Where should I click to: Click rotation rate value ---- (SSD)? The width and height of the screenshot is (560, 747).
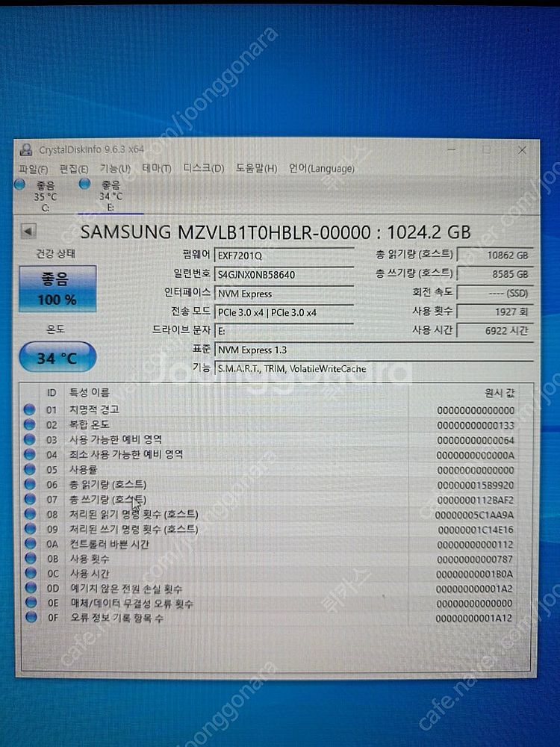coord(495,293)
